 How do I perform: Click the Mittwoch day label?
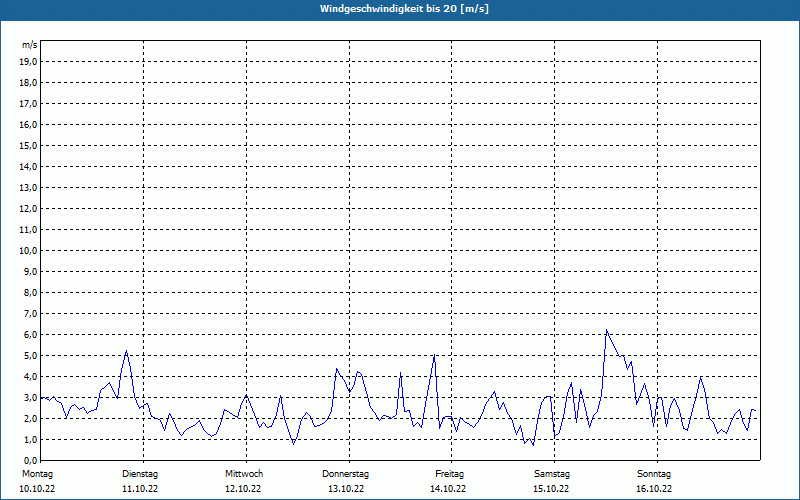click(x=244, y=474)
